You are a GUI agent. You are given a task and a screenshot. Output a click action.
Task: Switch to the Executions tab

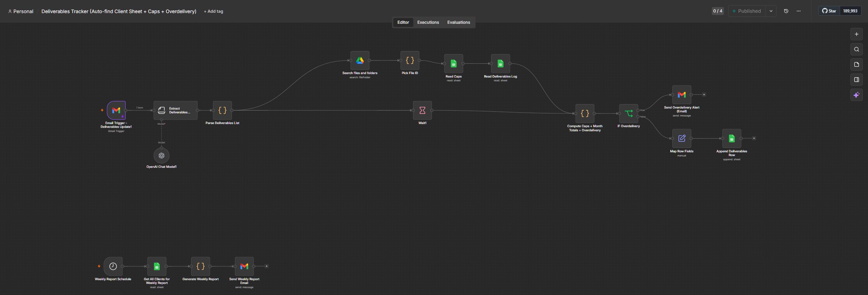[x=428, y=22]
